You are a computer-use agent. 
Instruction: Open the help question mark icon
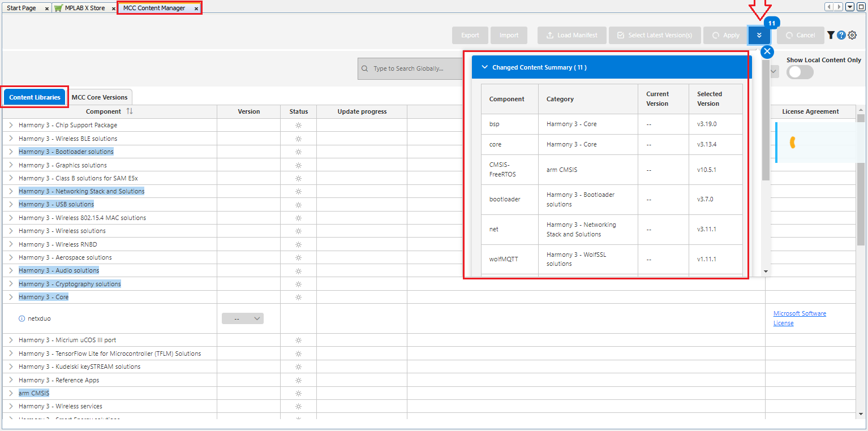coord(841,35)
